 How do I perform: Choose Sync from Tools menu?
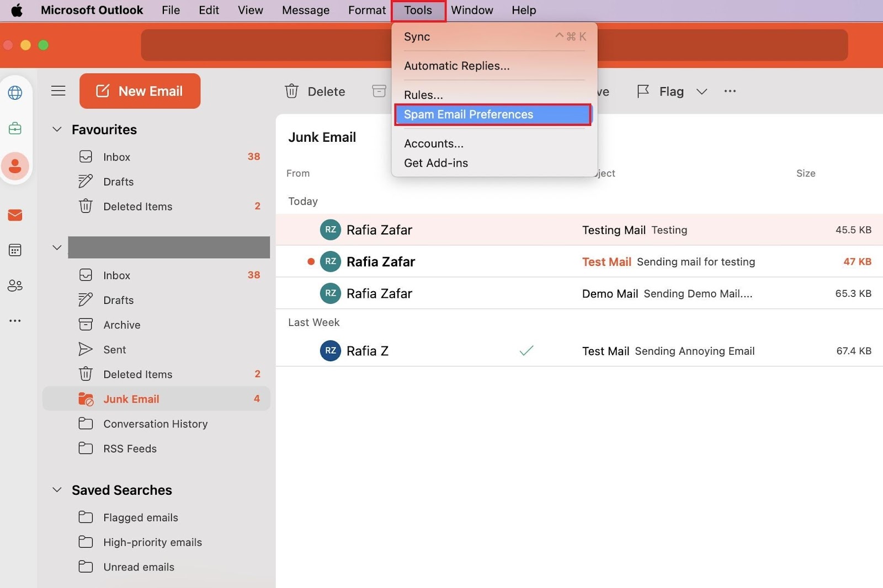tap(494, 37)
